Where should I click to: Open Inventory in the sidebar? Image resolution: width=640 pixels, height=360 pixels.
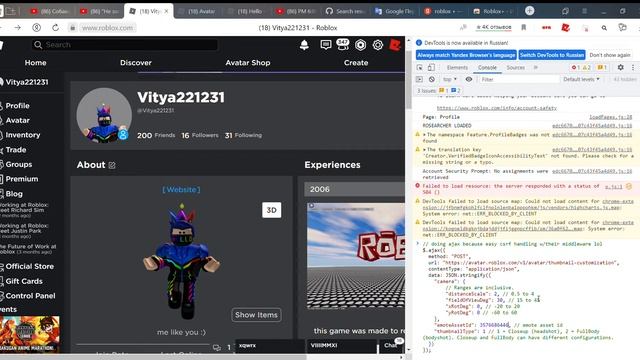[x=22, y=135]
